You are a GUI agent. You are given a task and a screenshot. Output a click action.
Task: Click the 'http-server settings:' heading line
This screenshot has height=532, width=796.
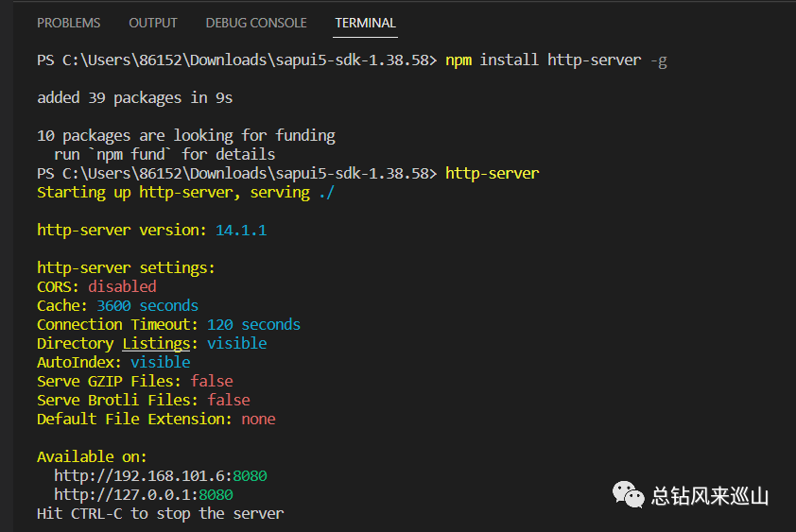(126, 267)
